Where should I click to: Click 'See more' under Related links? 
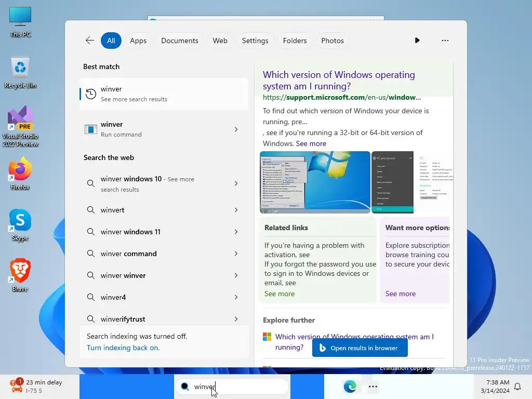pos(280,294)
